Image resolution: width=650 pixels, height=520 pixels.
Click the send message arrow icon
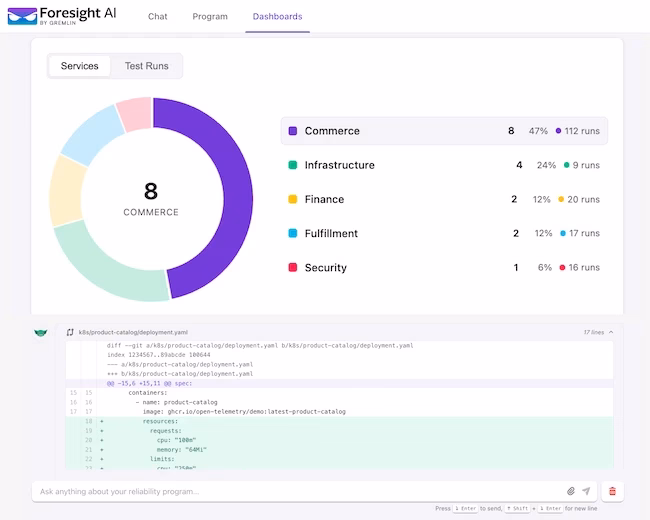586,491
